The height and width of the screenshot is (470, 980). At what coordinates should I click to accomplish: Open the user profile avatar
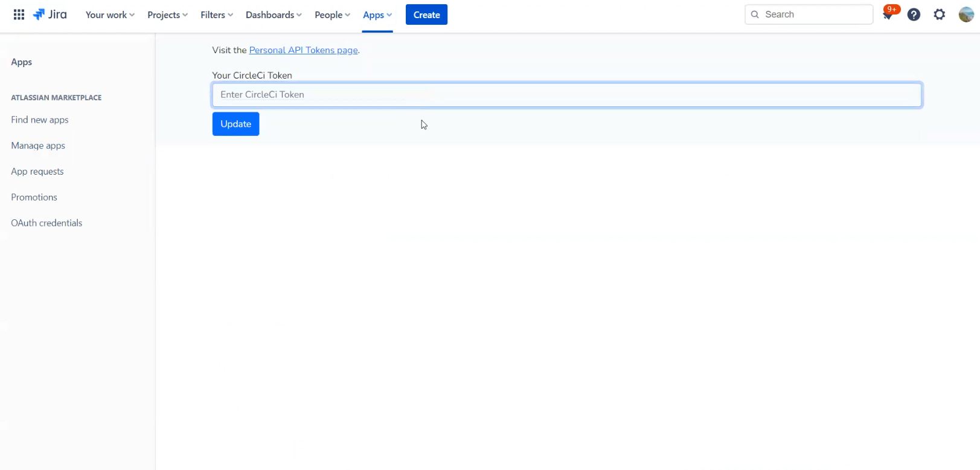point(966,14)
